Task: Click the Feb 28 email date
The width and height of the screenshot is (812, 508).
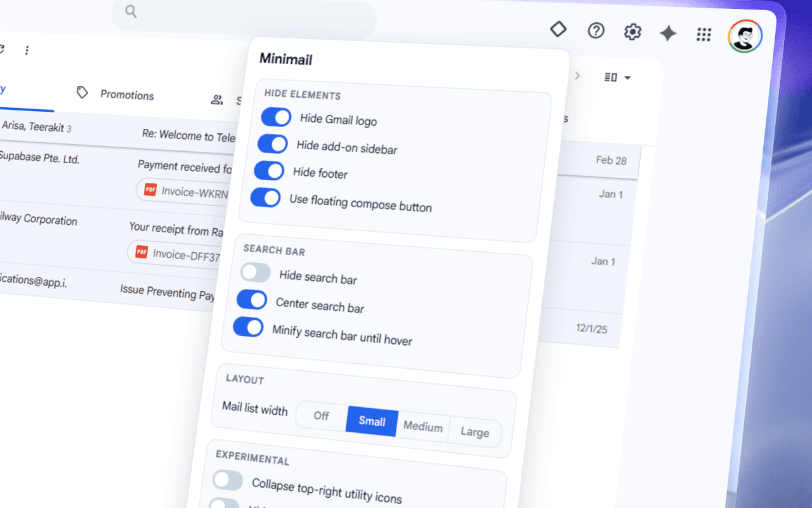Action: coord(611,160)
